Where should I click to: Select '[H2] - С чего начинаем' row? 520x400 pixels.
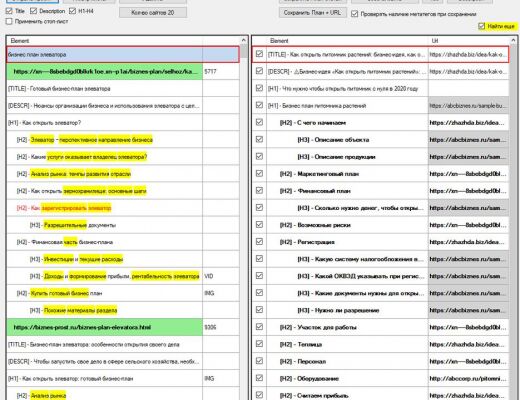(380, 123)
